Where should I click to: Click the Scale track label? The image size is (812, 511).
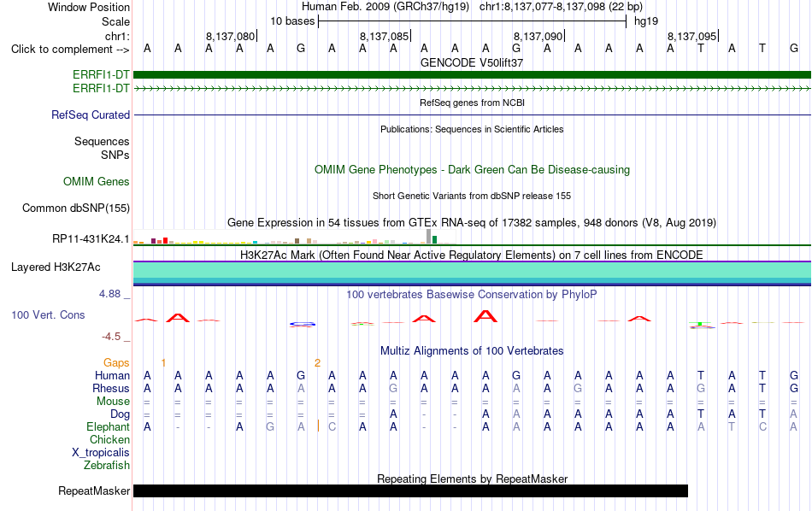(115, 21)
